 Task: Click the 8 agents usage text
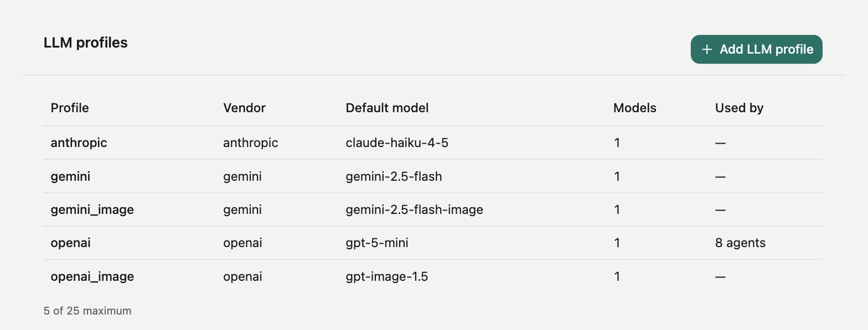pyautogui.click(x=740, y=243)
